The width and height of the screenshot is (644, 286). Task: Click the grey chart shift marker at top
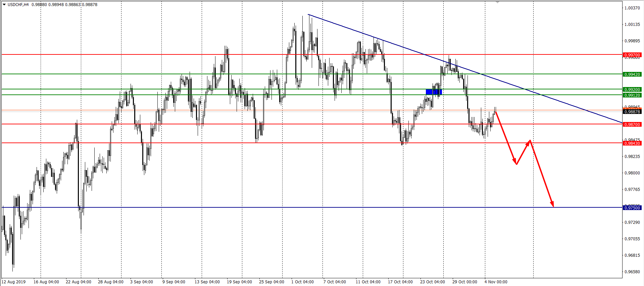(497, 2)
